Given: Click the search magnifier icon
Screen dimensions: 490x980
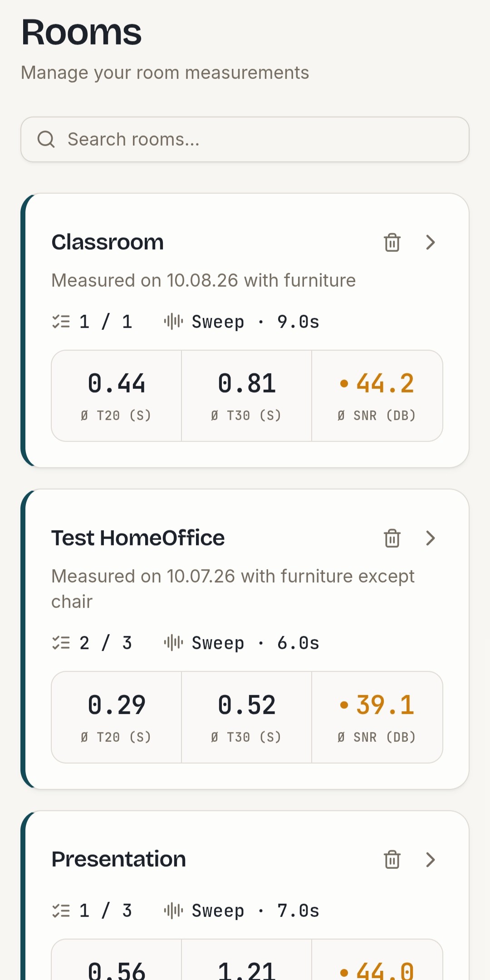Looking at the screenshot, I should [x=46, y=139].
